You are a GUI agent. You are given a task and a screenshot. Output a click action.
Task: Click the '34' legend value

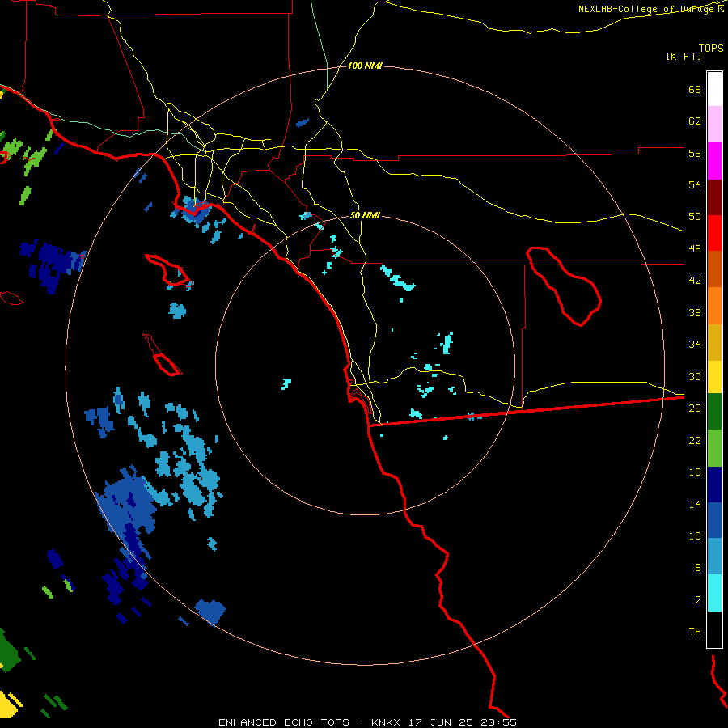pos(695,344)
